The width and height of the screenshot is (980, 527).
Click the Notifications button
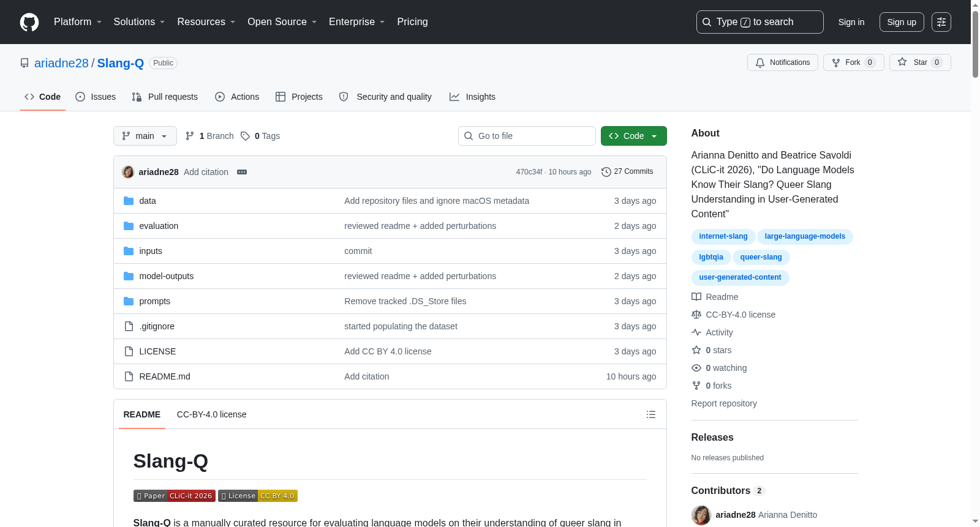click(783, 62)
